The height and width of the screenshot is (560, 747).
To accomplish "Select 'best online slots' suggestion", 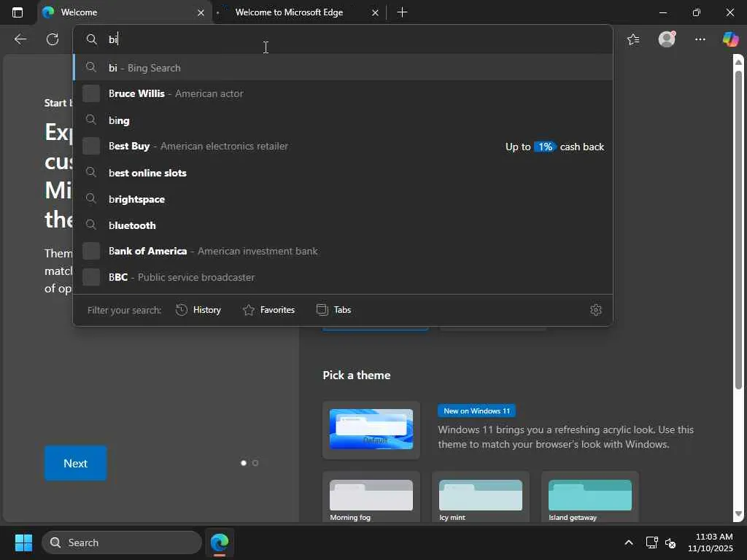I will [x=343, y=172].
